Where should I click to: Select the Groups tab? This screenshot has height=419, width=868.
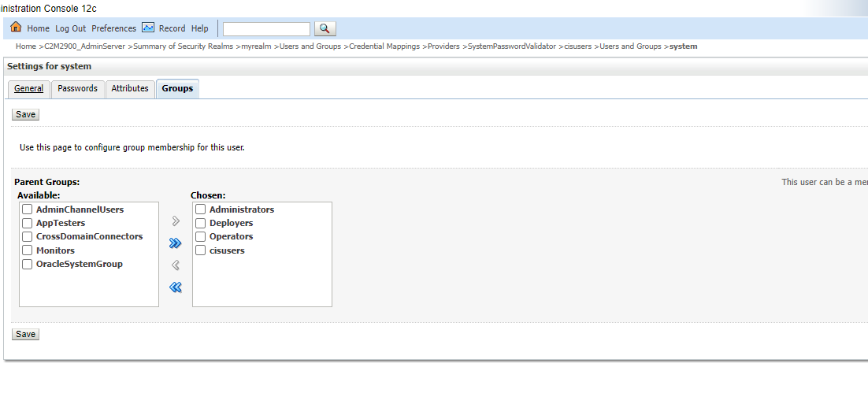pyautogui.click(x=177, y=88)
